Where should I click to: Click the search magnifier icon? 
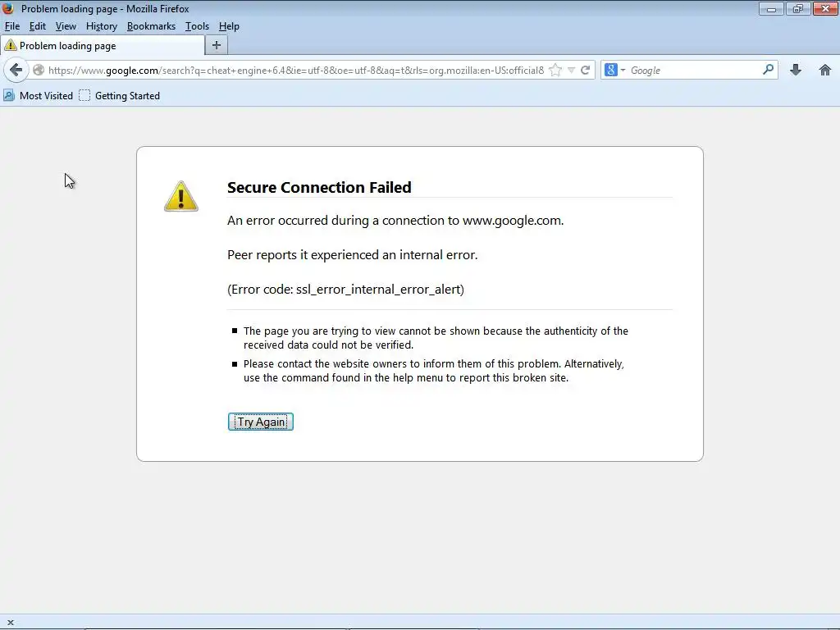click(x=768, y=70)
